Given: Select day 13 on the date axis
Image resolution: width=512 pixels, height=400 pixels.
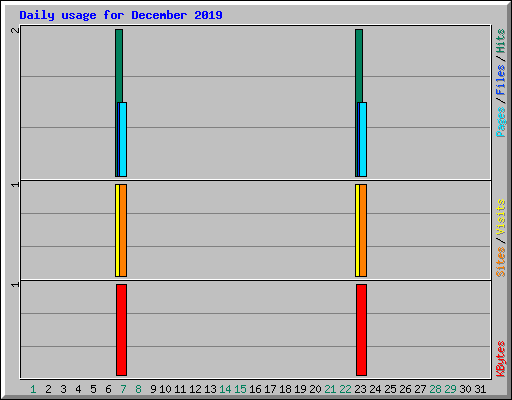Looking at the screenshot, I should click(x=210, y=389).
